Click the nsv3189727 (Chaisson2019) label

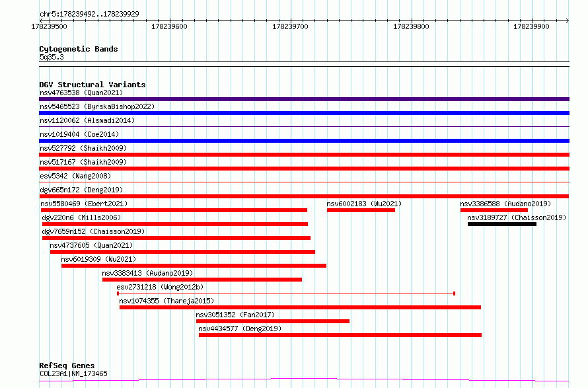(x=517, y=217)
